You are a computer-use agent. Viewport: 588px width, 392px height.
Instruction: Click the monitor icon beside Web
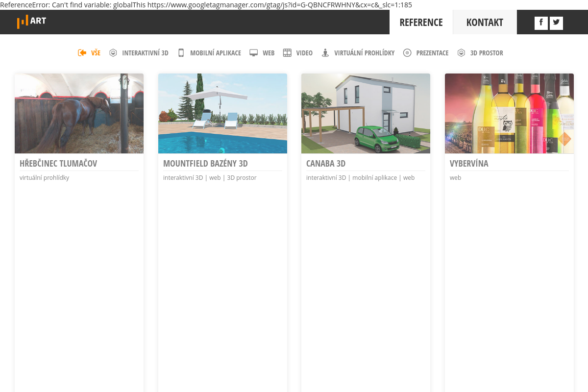point(253,53)
